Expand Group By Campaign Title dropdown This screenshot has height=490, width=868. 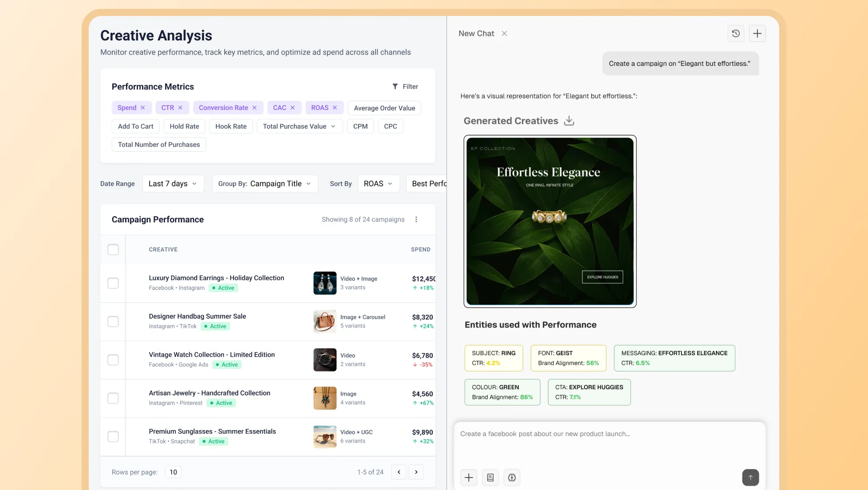point(265,184)
